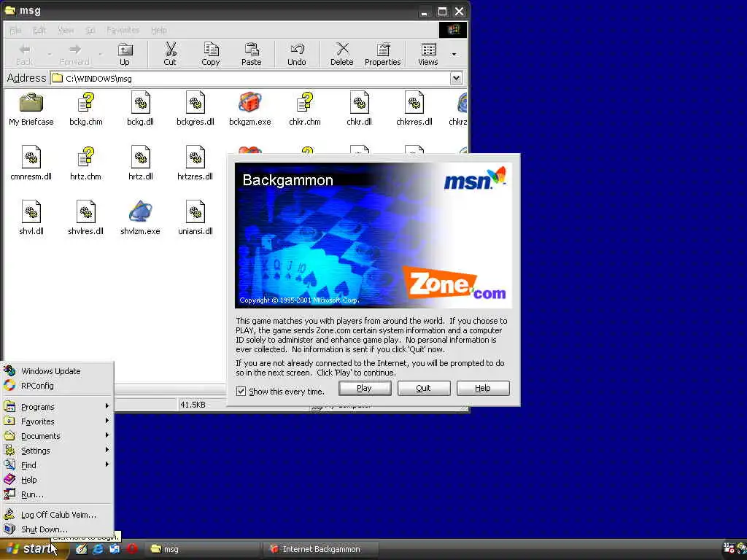747x560 pixels.
Task: Click the Help button in Backgammon dialog
Action: pyautogui.click(x=483, y=388)
